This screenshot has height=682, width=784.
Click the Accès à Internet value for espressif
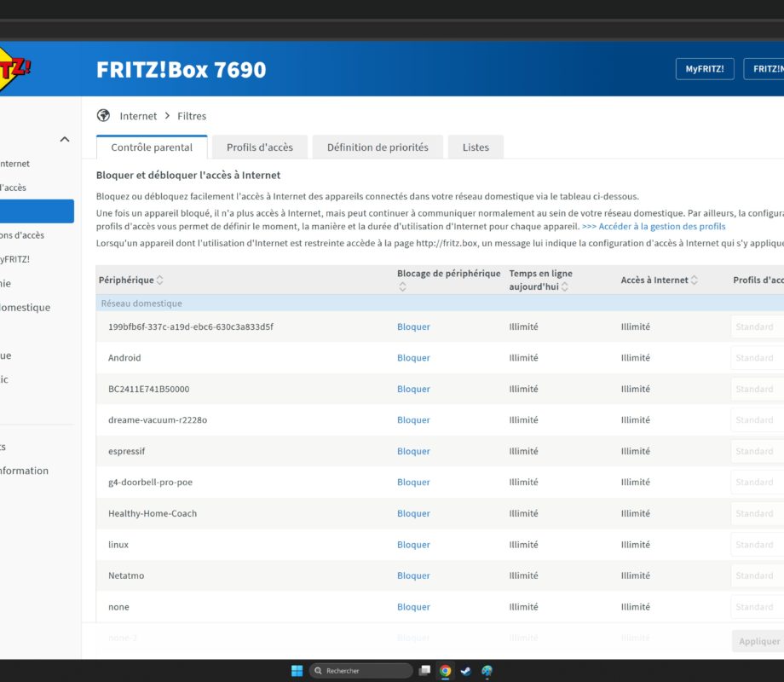coord(636,451)
